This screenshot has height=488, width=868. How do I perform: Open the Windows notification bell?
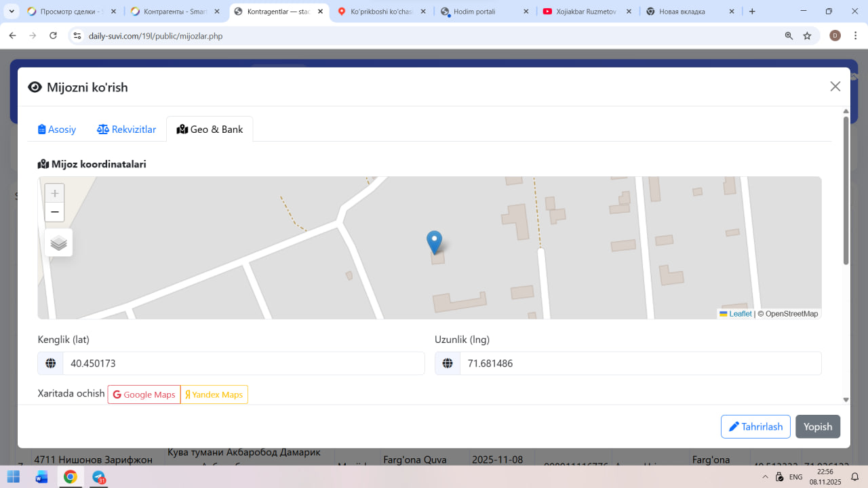[x=855, y=476]
